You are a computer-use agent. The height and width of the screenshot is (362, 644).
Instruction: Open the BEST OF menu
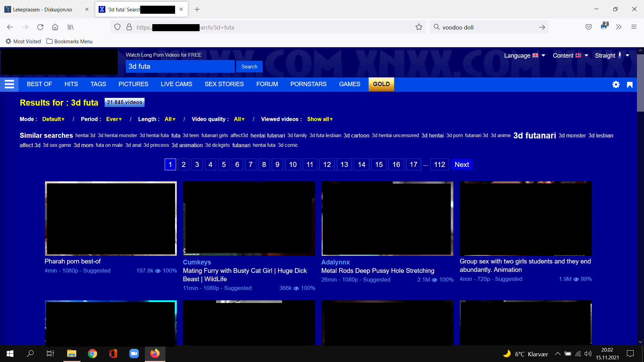tap(39, 84)
